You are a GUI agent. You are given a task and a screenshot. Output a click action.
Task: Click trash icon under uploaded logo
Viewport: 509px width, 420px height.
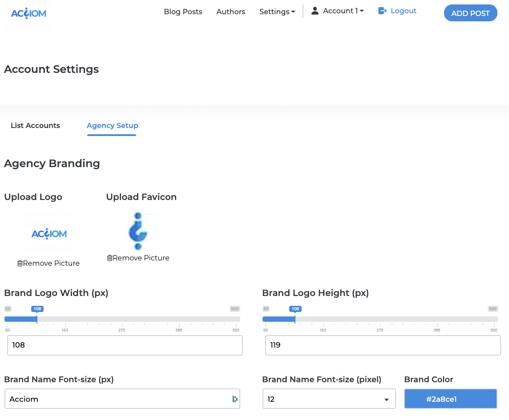point(20,264)
